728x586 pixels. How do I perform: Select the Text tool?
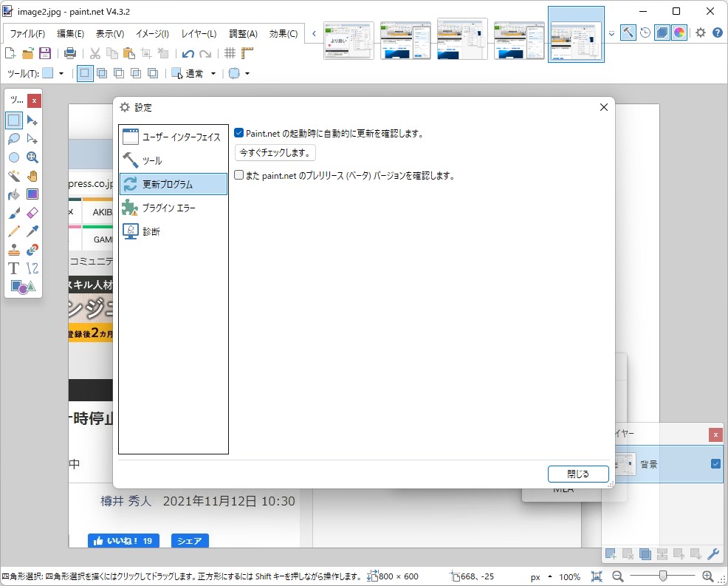[13, 268]
